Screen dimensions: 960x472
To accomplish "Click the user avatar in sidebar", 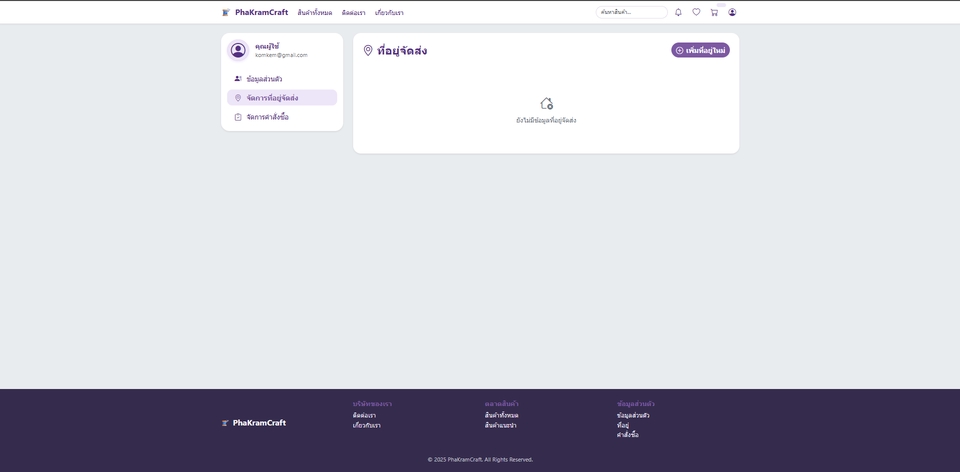I will point(238,50).
